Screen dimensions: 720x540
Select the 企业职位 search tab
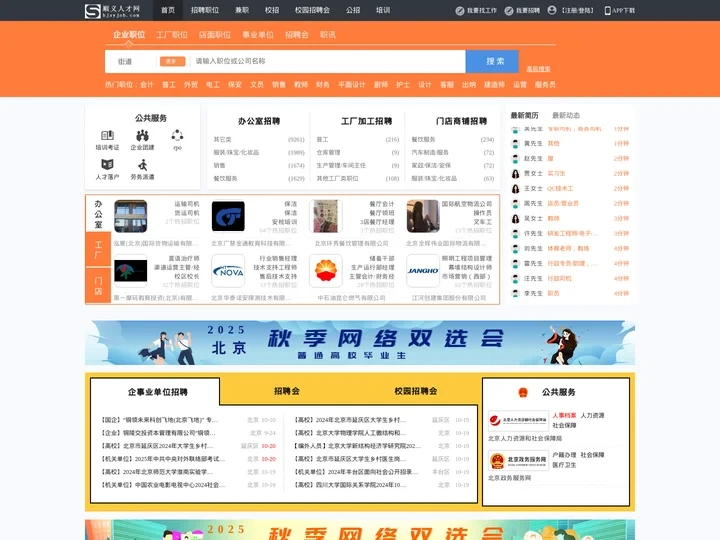[129, 35]
